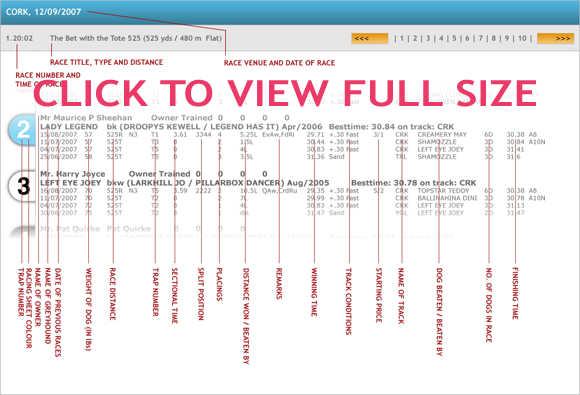Viewport: 580px width, 395px height.
Task: Go to race number 8
Action: pyautogui.click(x=494, y=38)
